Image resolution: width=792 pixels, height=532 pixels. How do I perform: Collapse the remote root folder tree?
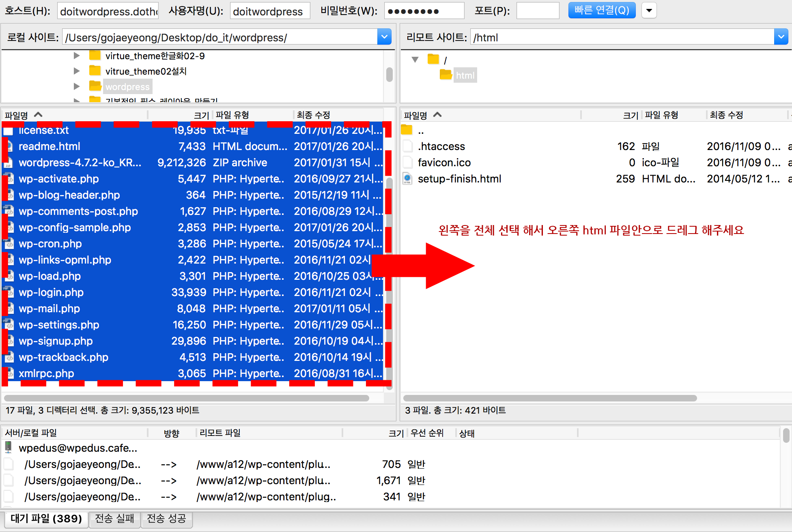[415, 60]
